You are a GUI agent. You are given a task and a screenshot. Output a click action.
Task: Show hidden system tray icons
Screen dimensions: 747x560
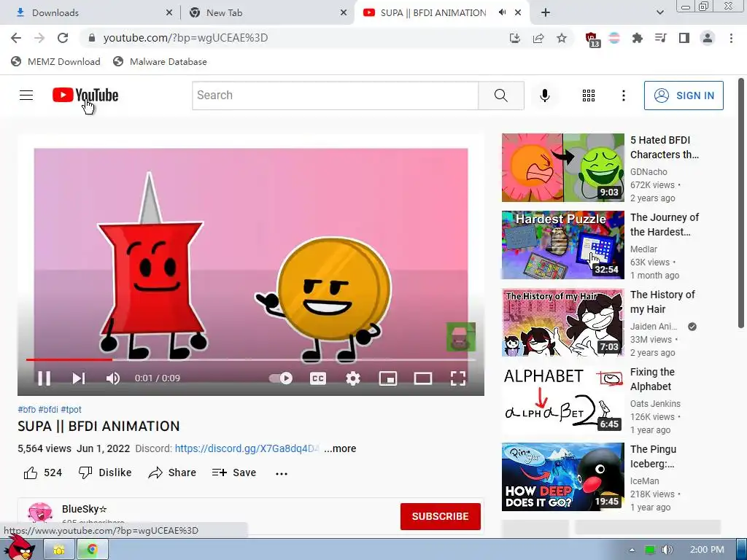632,550
